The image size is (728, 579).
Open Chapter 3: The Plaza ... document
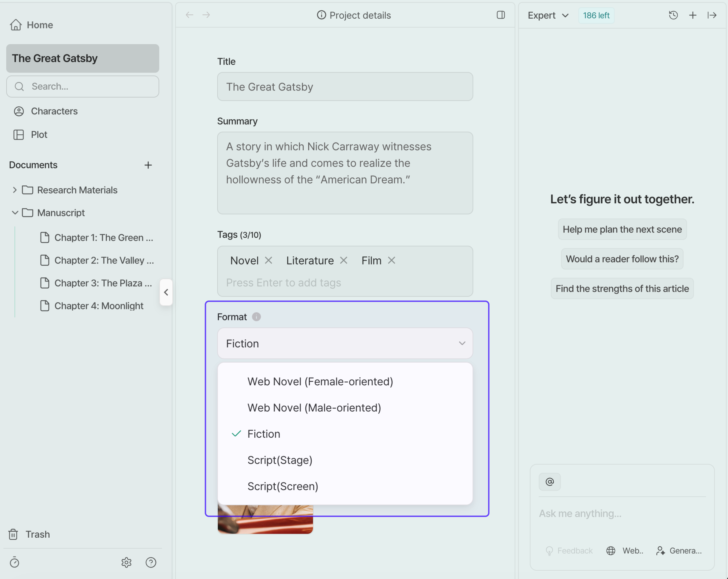[96, 283]
